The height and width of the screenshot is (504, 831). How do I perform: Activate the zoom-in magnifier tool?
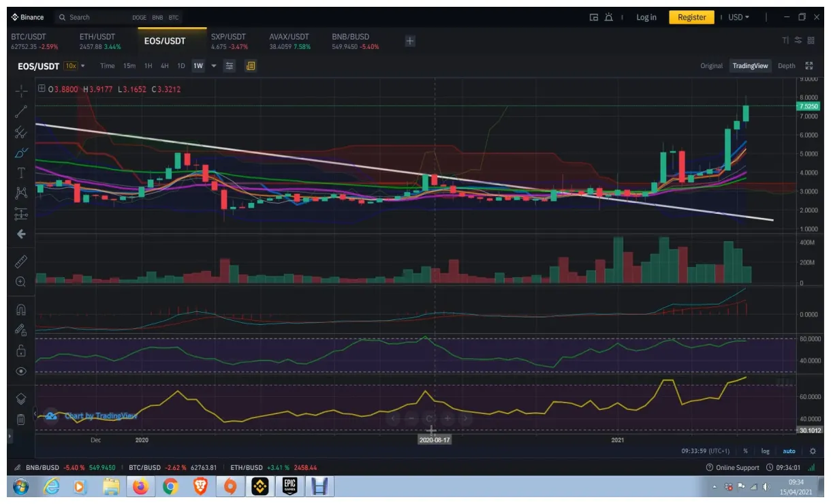pos(22,281)
